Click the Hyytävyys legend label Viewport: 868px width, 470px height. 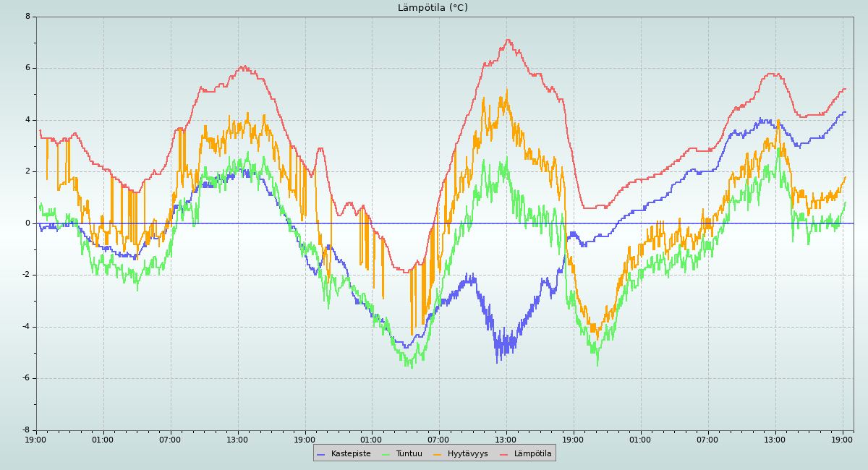pyautogui.click(x=467, y=453)
